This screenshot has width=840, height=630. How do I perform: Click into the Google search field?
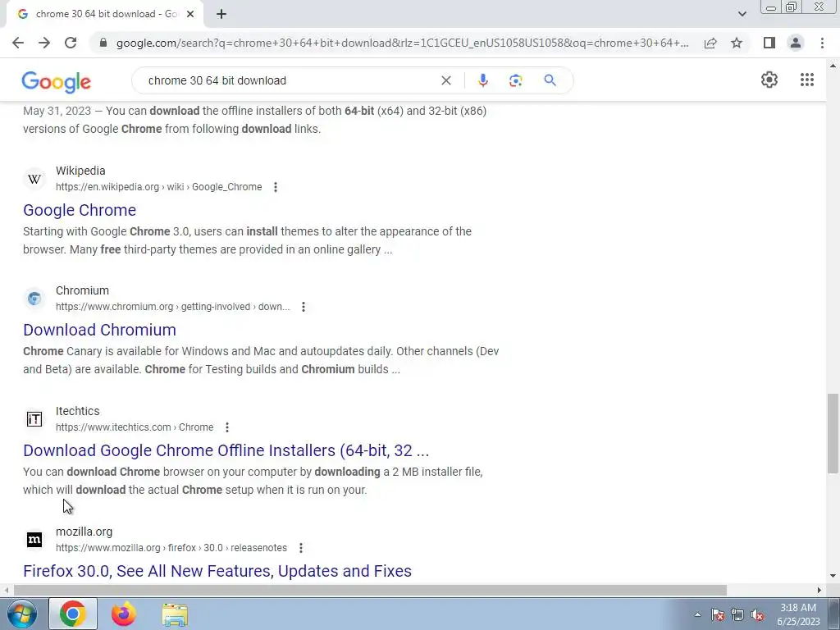tap(290, 80)
